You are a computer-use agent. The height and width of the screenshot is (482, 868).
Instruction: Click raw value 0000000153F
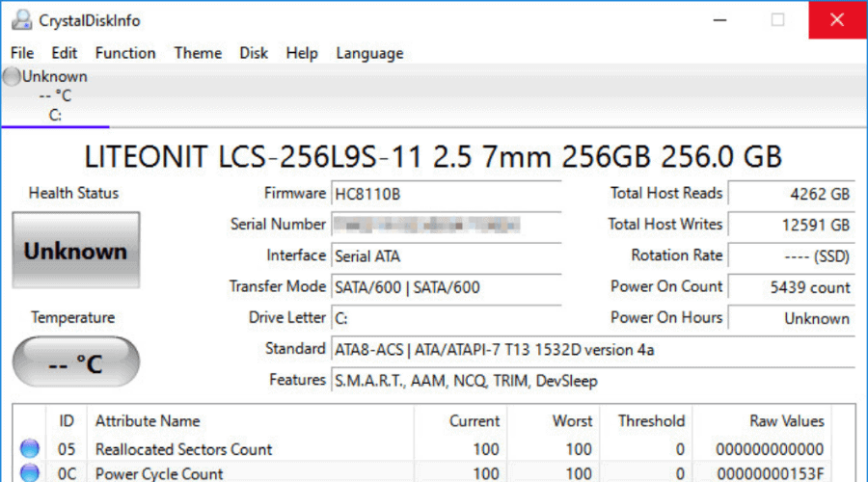771,473
